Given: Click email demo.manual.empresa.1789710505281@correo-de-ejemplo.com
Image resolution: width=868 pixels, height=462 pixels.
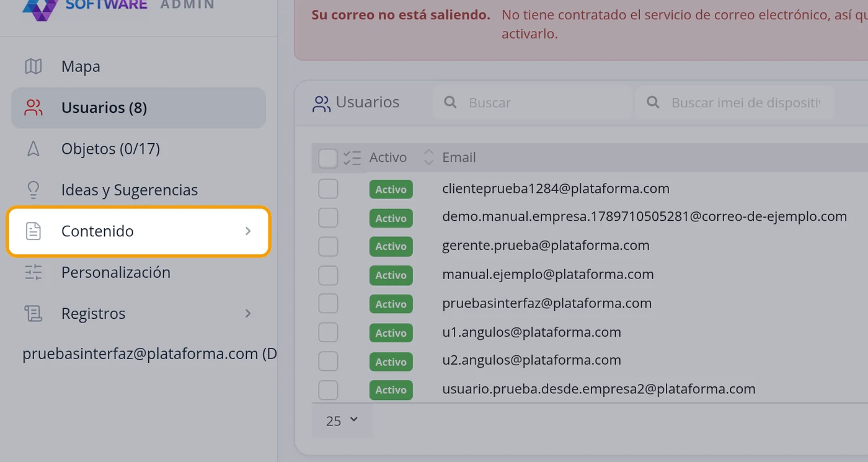Looking at the screenshot, I should [644, 216].
